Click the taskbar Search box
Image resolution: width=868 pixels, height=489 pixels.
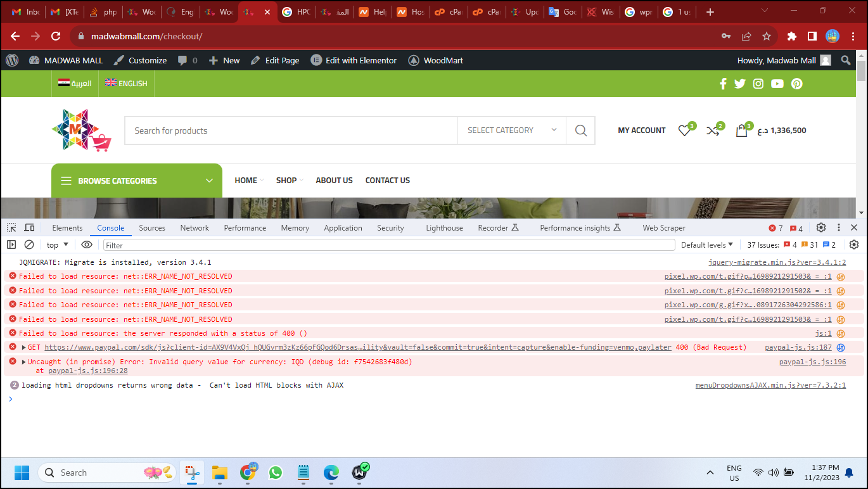click(108, 473)
